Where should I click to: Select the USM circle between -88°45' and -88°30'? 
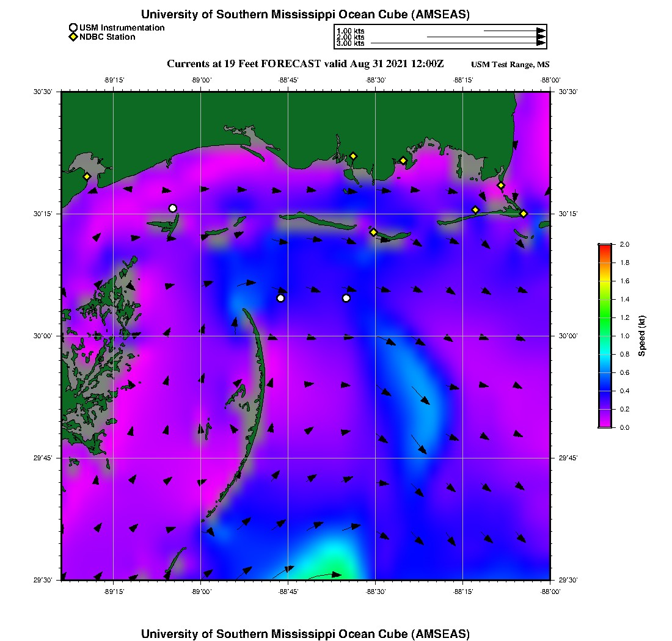coord(346,299)
